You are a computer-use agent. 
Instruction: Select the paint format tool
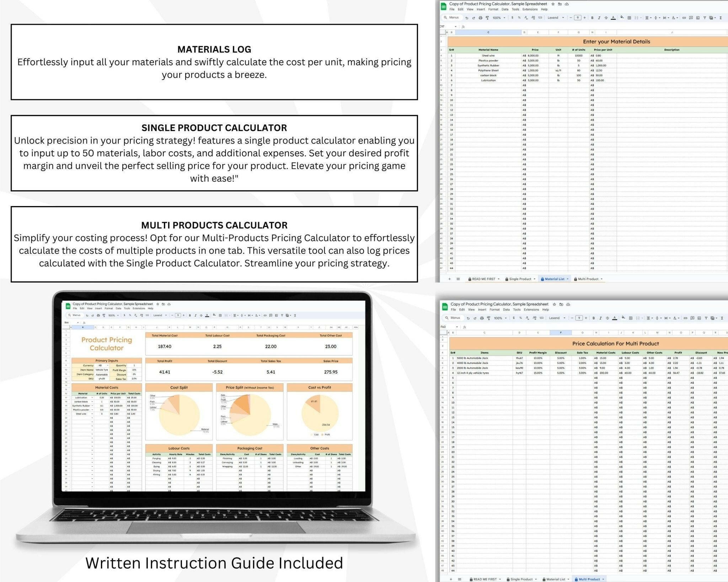click(487, 18)
